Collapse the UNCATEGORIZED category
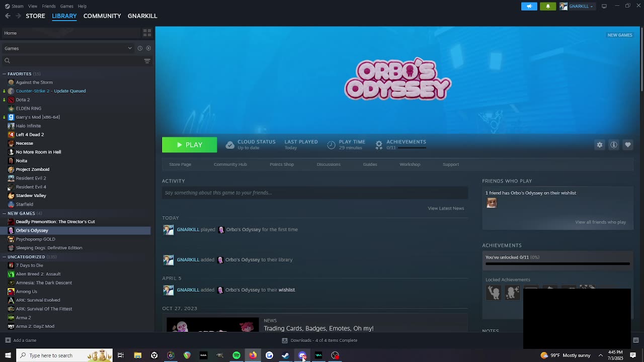Viewport: 644px width, 362px height. click(4, 257)
